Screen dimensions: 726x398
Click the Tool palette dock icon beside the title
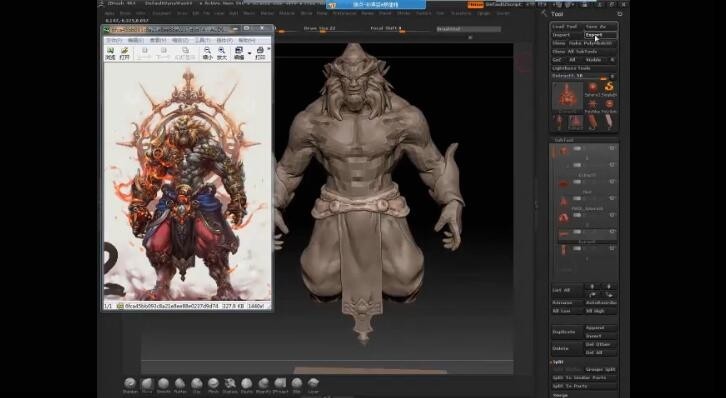620,14
